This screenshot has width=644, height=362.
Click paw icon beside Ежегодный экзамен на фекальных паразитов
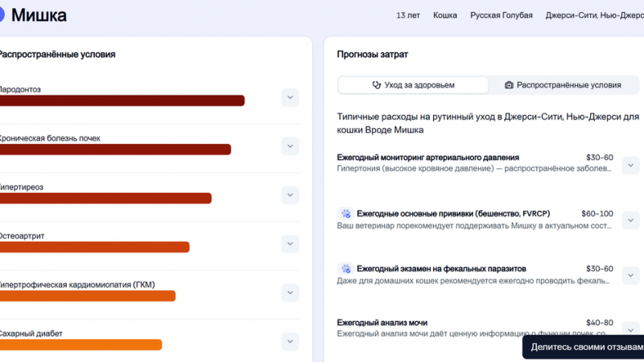click(346, 269)
